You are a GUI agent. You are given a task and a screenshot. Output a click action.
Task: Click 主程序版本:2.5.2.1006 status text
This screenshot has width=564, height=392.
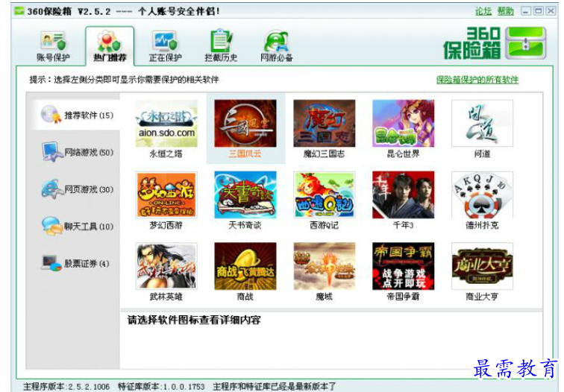point(66,387)
